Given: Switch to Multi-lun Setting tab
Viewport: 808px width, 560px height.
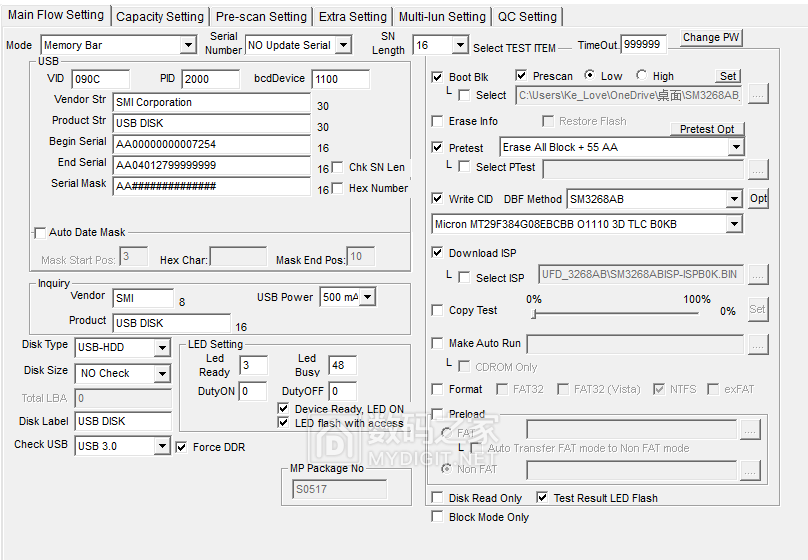Looking at the screenshot, I should 442,16.
